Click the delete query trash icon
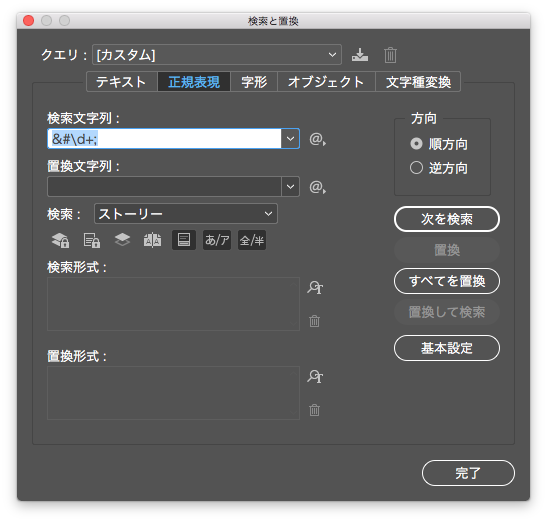547x522 pixels. pos(390,55)
